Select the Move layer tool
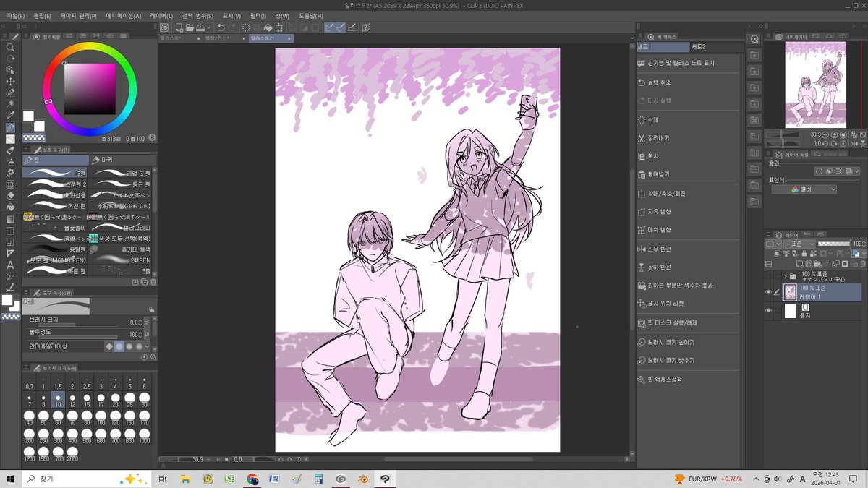 click(x=10, y=82)
